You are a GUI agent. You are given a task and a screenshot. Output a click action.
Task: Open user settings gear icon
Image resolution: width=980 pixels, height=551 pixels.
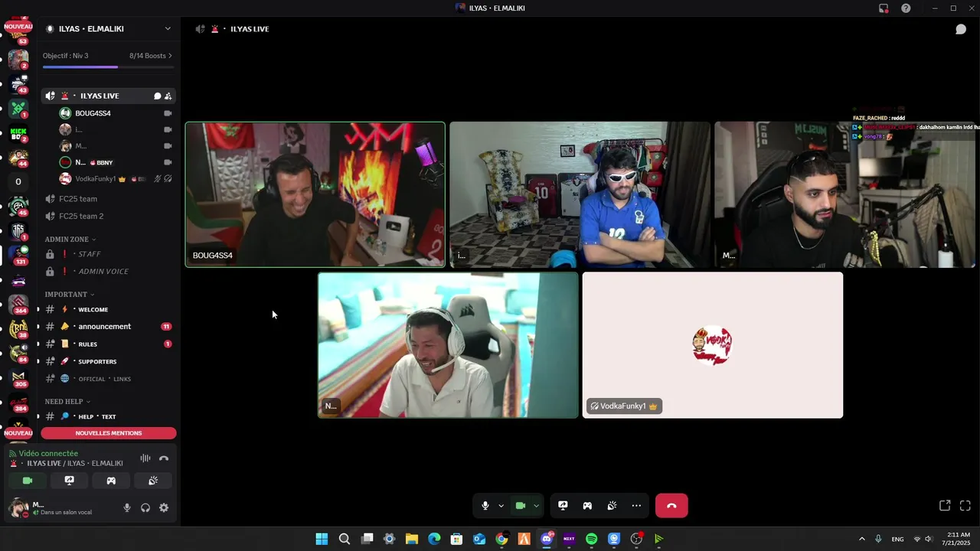pos(164,507)
